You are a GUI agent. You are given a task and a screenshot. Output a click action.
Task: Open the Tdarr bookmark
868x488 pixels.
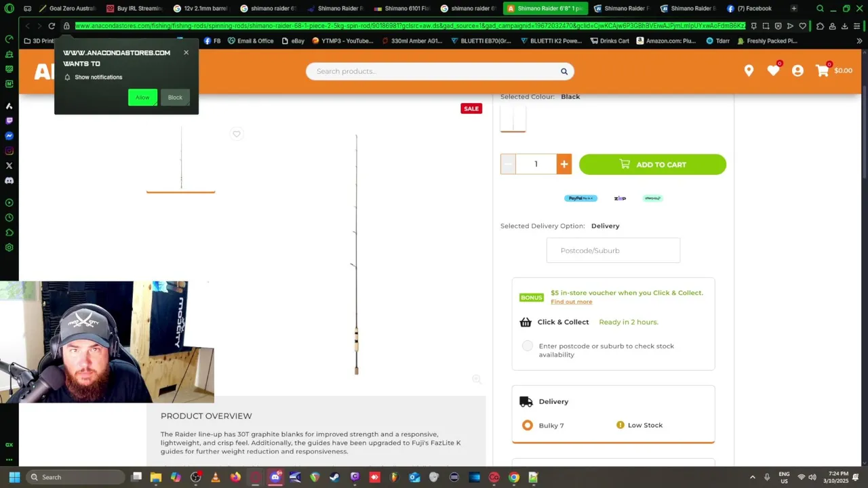point(717,41)
